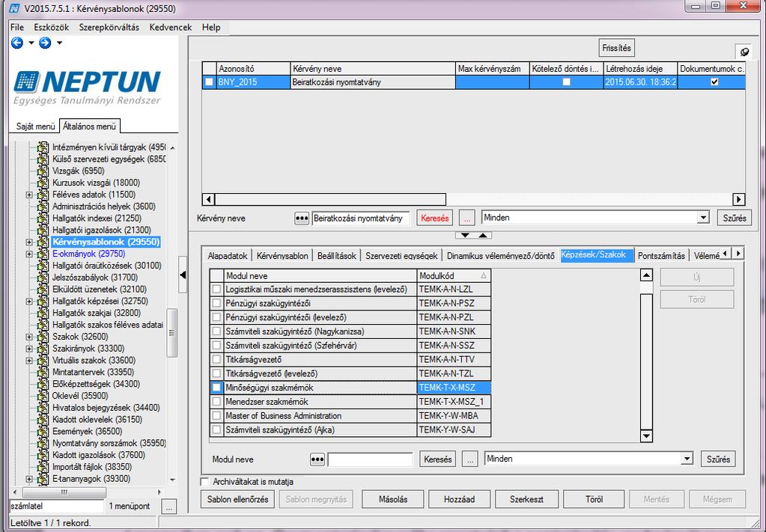
Task: Click the icon next to Események (36500)
Action: (x=43, y=432)
